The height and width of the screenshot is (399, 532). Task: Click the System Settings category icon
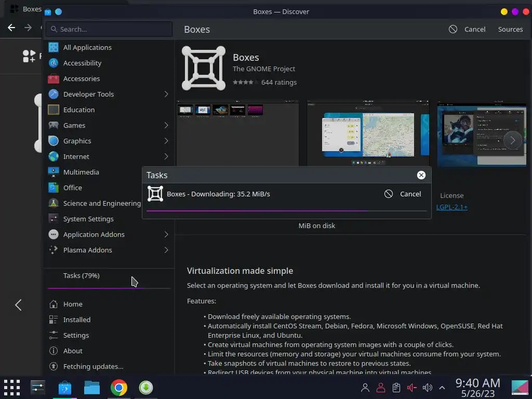54,219
